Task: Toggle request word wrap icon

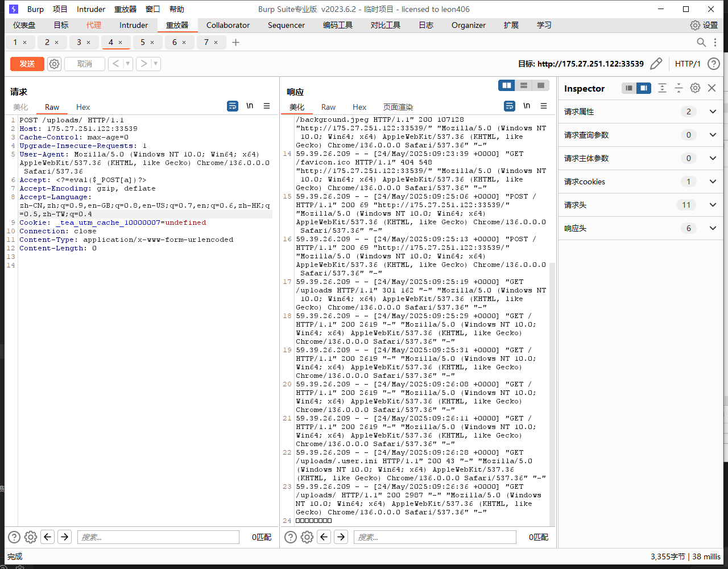Action: point(232,106)
